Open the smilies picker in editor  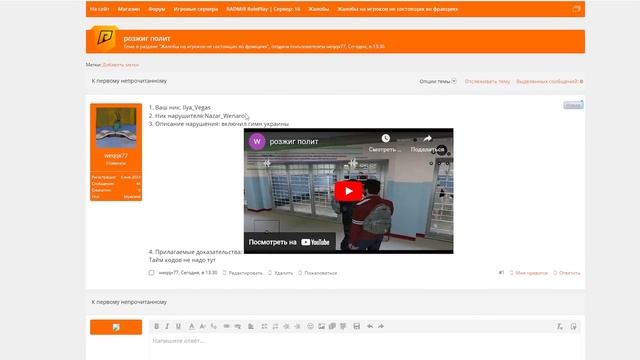[310, 326]
